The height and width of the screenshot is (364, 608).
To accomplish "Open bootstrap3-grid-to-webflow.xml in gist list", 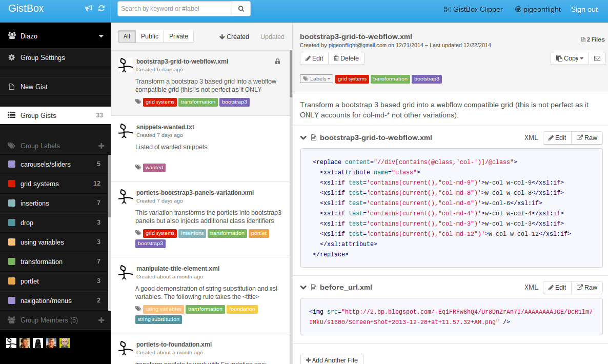I will click(x=182, y=61).
